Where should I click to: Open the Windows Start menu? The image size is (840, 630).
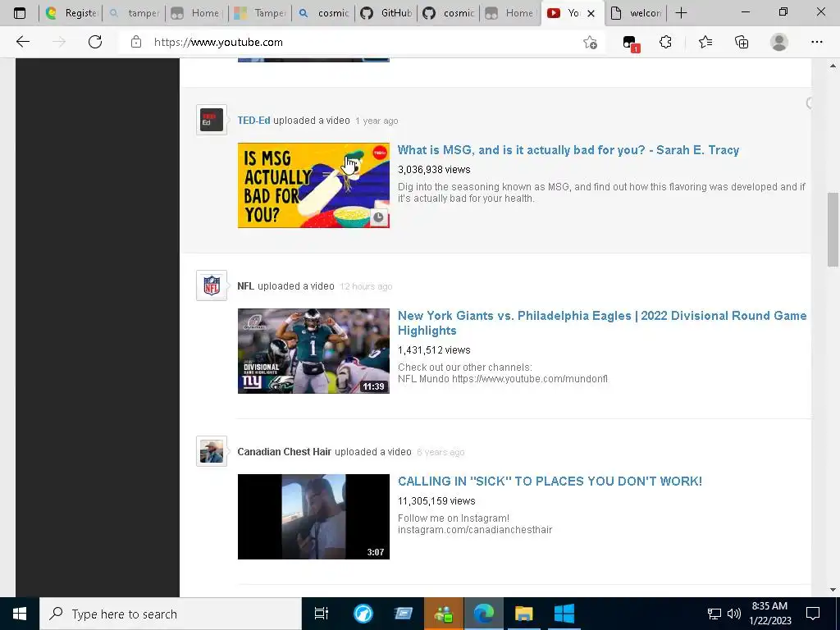coord(20,614)
